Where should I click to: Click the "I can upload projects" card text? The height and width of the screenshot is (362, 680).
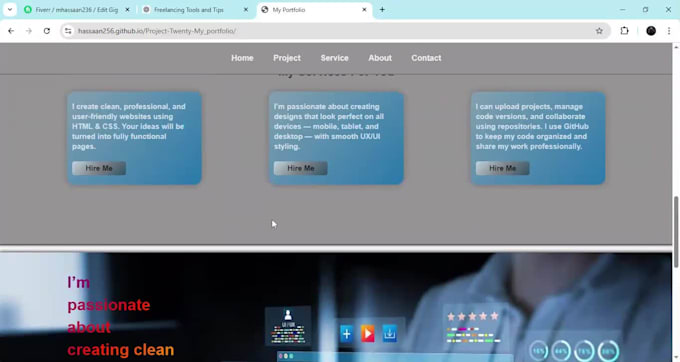tap(532, 126)
